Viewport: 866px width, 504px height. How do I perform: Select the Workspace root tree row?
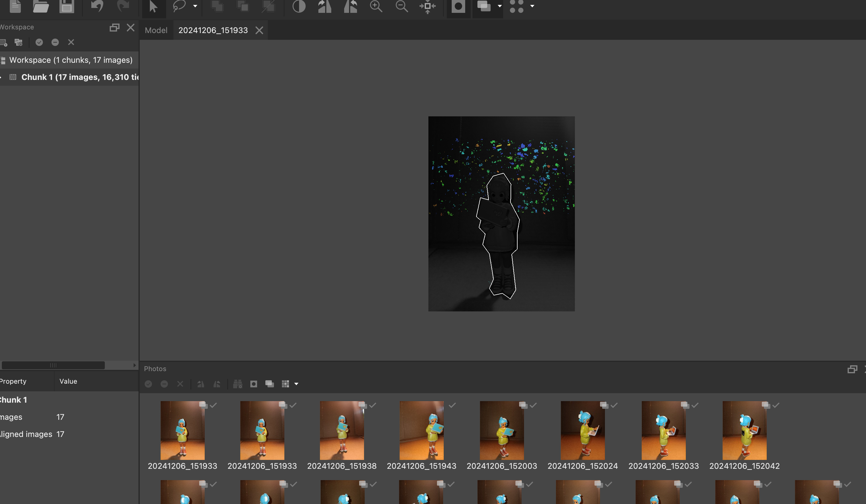(x=70, y=60)
